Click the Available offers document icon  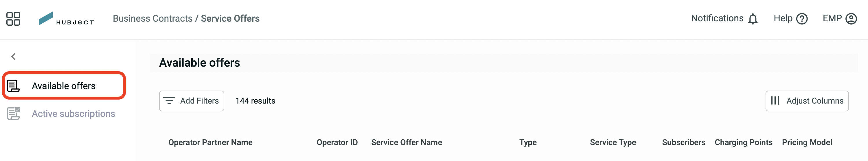click(14, 86)
